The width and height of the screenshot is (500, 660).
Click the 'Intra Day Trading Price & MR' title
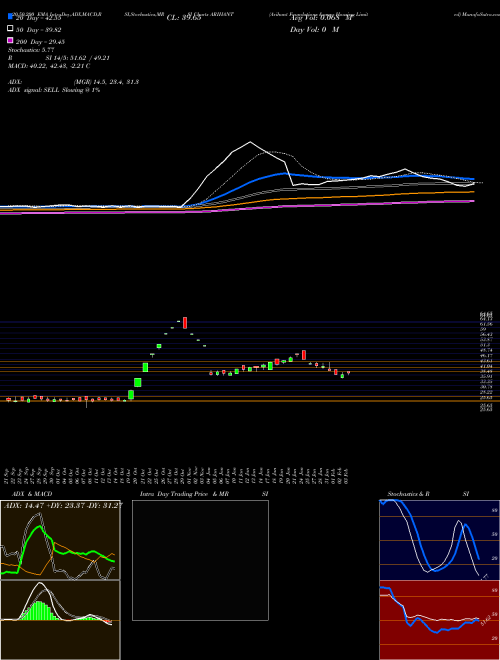pyautogui.click(x=184, y=494)
